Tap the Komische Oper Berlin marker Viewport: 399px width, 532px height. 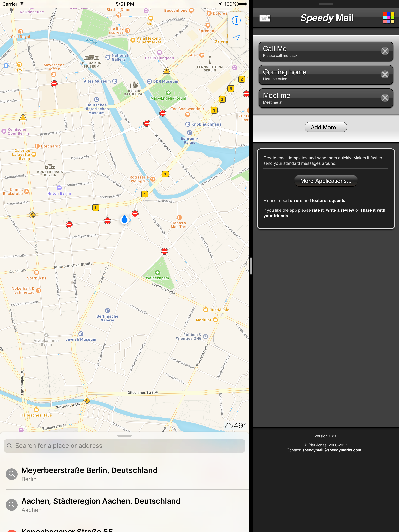click(4, 131)
